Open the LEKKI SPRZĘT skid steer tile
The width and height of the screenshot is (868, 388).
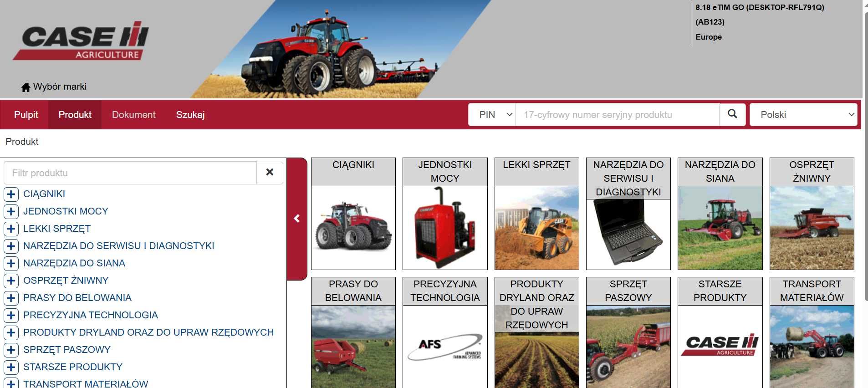(537, 214)
